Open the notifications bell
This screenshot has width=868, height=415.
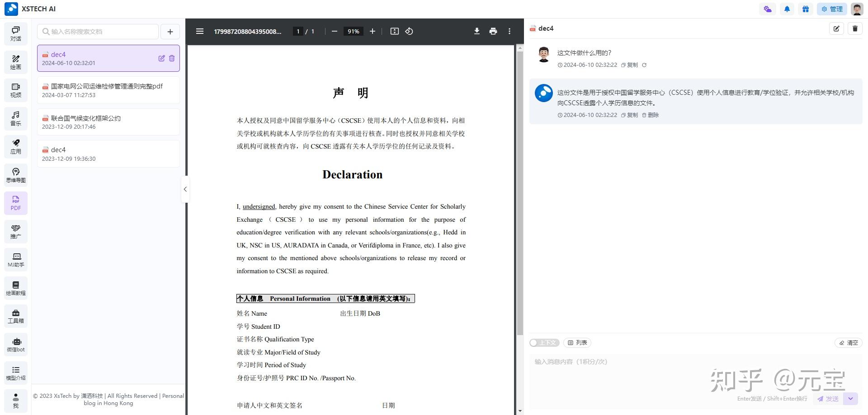pos(787,9)
